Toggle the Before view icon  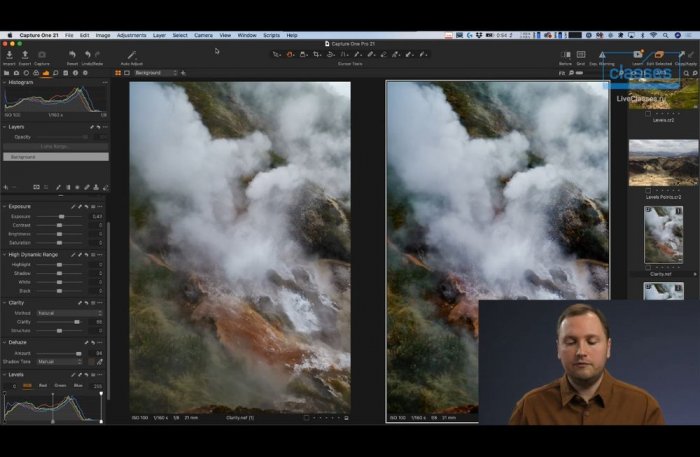(565, 54)
